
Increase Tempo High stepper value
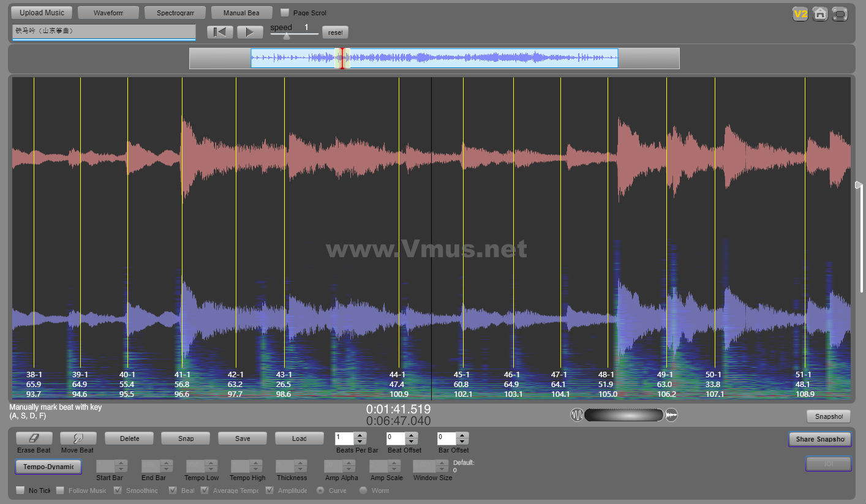coord(256,463)
